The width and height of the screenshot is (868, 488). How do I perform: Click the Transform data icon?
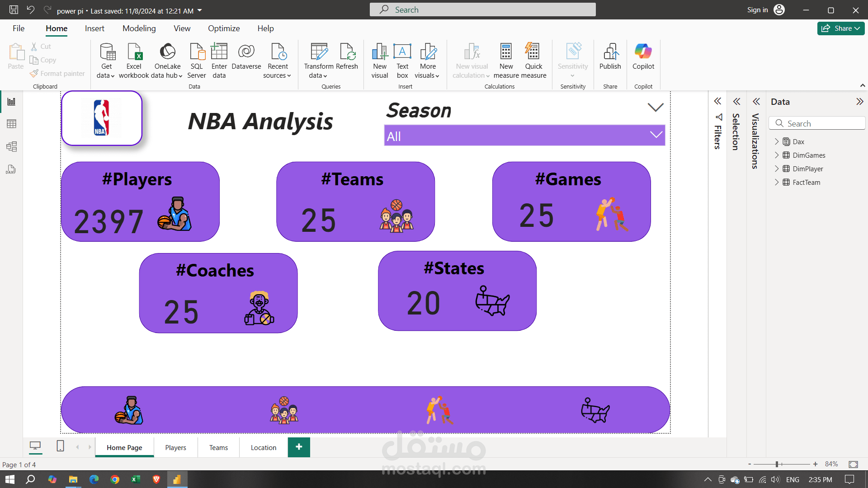pyautogui.click(x=319, y=52)
